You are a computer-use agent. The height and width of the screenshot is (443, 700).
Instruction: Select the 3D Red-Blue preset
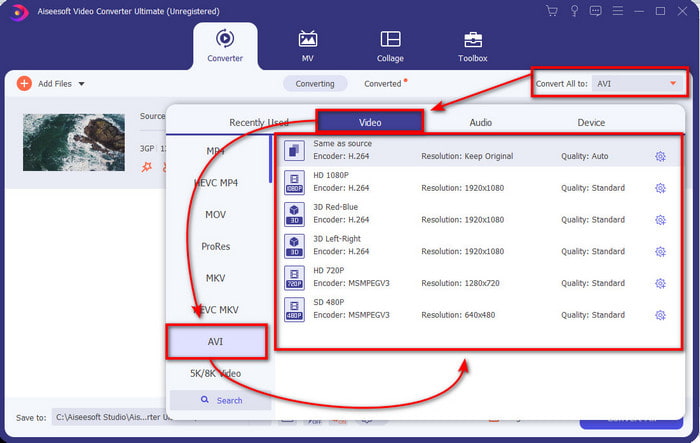(x=479, y=213)
